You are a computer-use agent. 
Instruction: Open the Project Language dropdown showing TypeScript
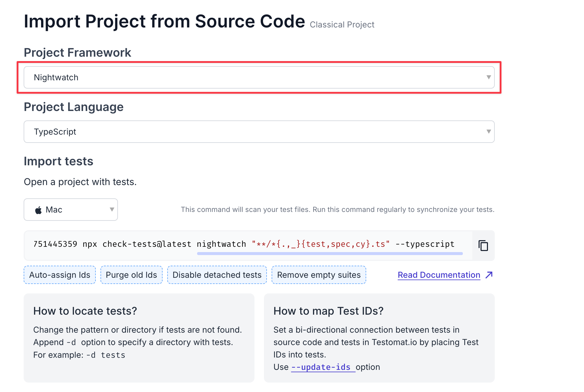[x=259, y=132]
